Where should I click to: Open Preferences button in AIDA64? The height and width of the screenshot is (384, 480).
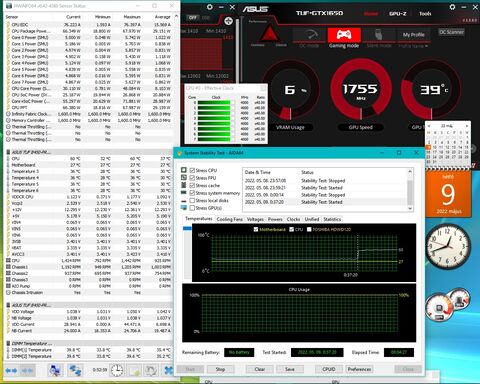[x=359, y=369]
